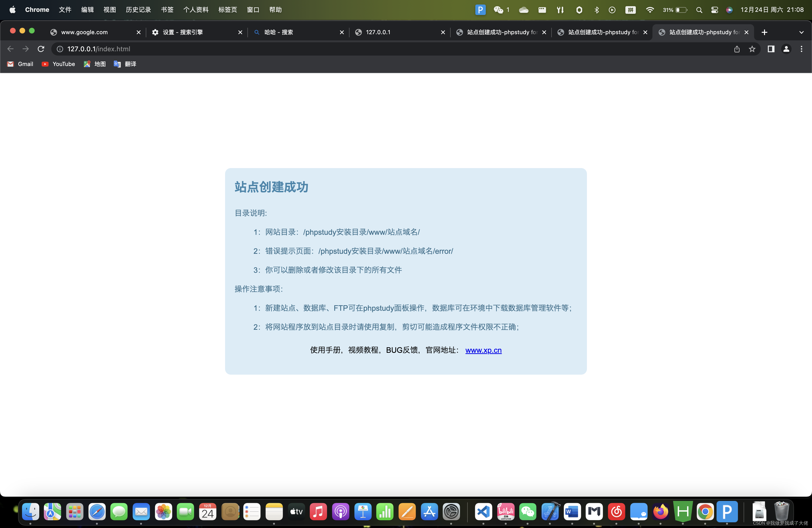Open the 历史记录 menu
The width and height of the screenshot is (812, 528).
point(138,10)
